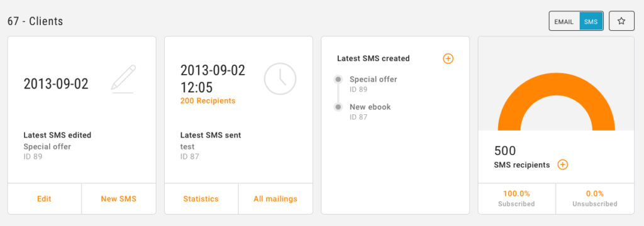
Task: Click the 0.0% Unsubscribed stat
Action: coord(595,198)
